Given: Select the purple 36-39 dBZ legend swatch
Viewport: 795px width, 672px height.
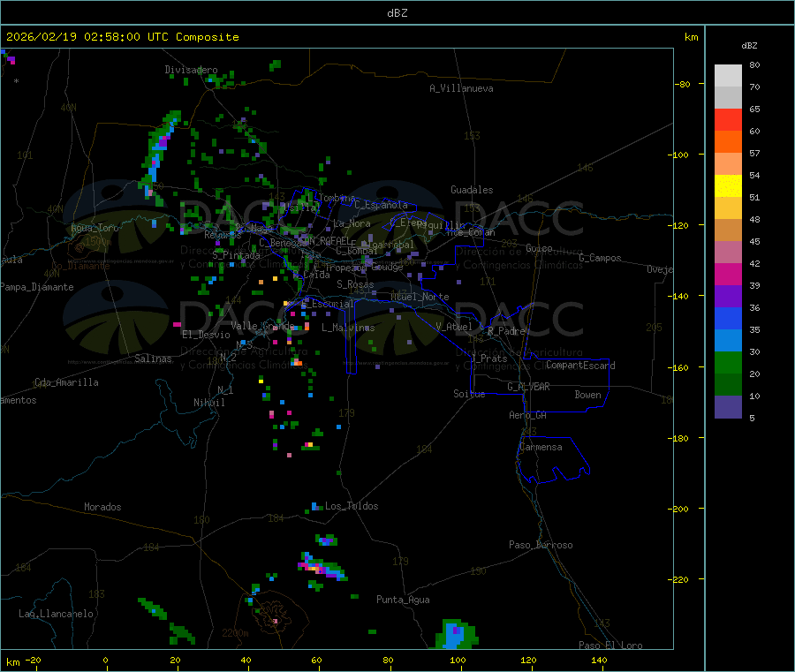Looking at the screenshot, I should coord(728,296).
